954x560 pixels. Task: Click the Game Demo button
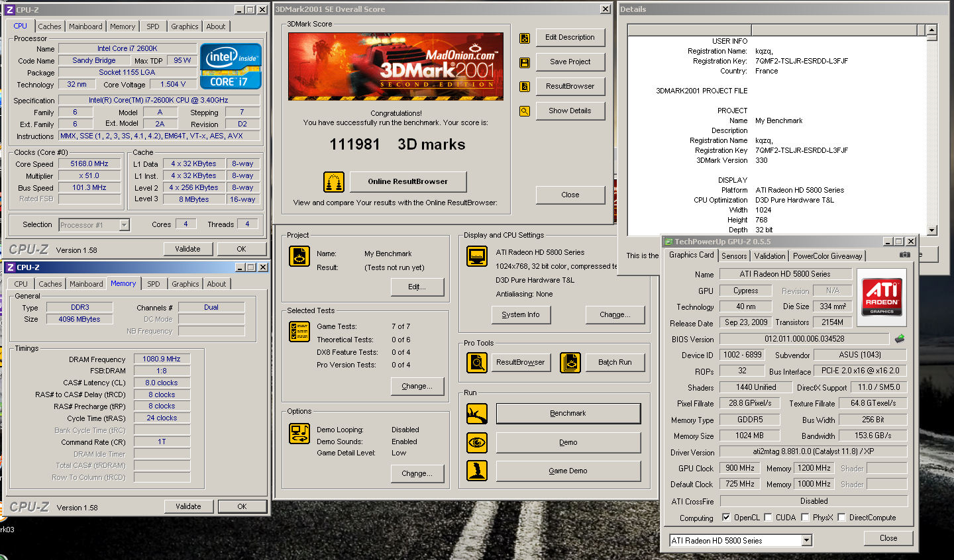click(x=568, y=471)
